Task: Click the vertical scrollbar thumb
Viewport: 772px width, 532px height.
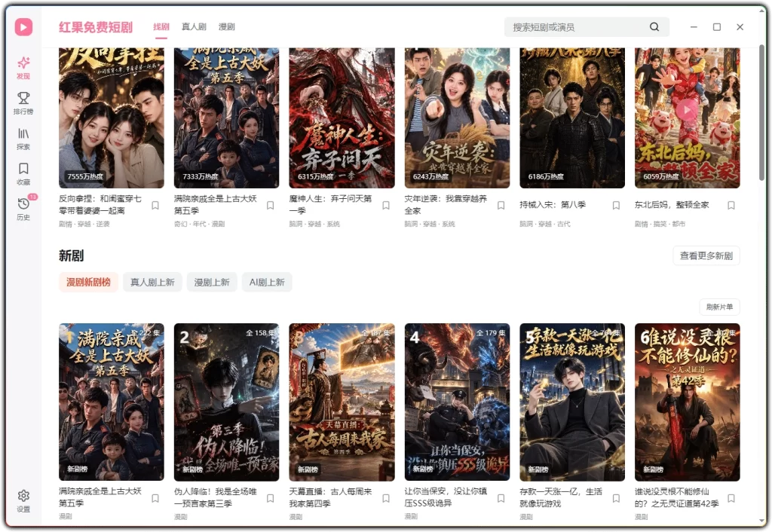Action: point(763,113)
